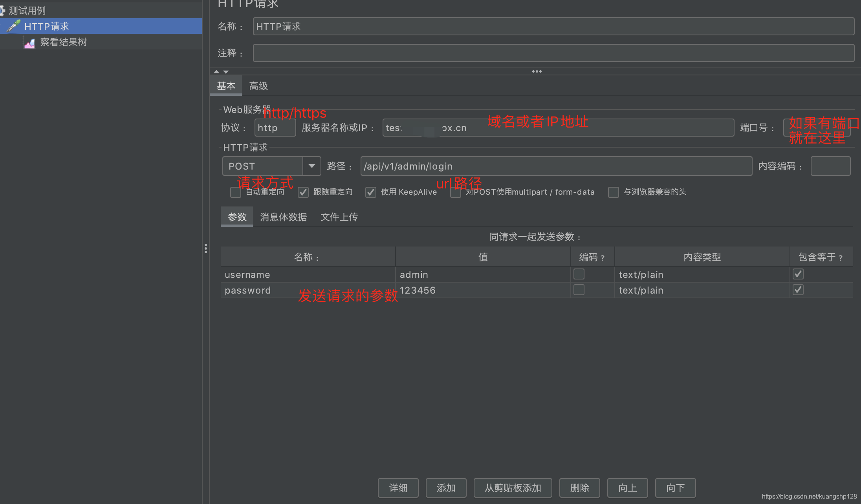The image size is (861, 504).
Task: Open the 参数 tab
Action: pyautogui.click(x=237, y=217)
